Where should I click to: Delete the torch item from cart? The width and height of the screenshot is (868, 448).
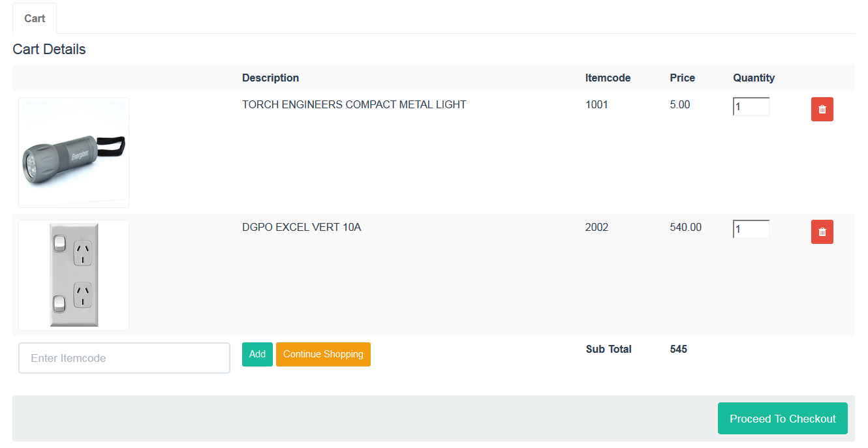click(822, 110)
